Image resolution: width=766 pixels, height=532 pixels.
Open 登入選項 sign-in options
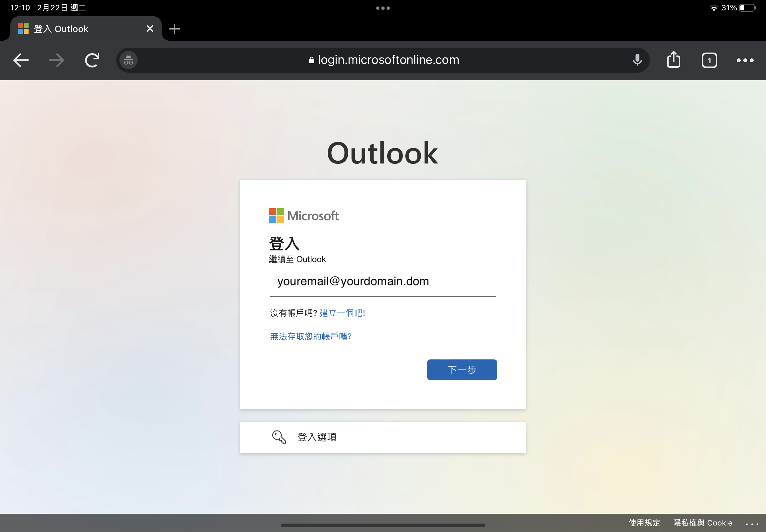[x=317, y=437]
